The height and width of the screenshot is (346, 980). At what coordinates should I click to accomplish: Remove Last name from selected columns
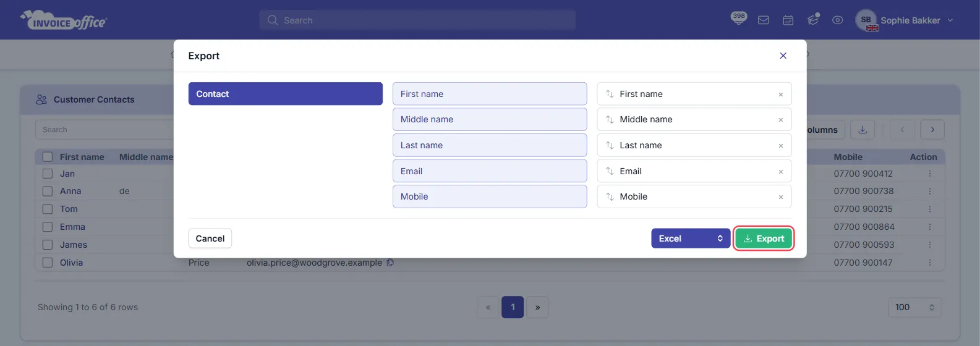pos(780,146)
